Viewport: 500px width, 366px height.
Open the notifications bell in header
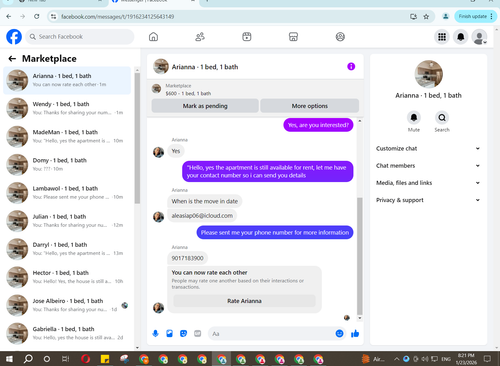click(x=461, y=37)
